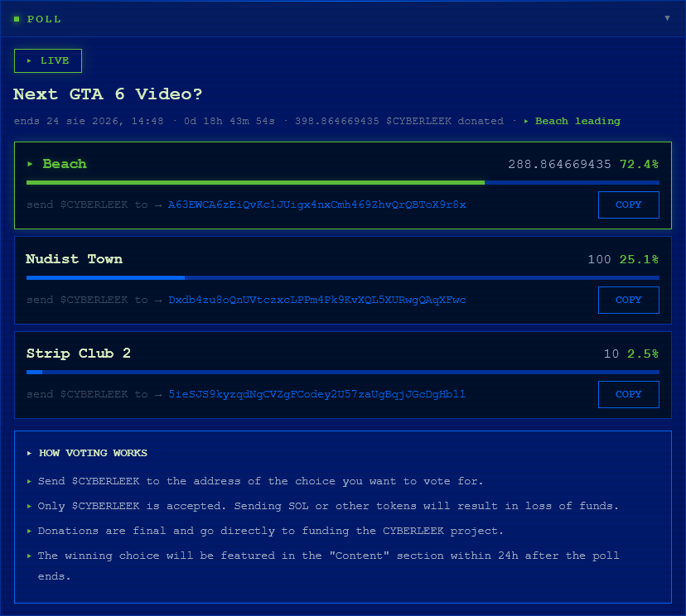Click the 'Beach leading' status text
Image resolution: width=686 pixels, height=616 pixels.
tap(577, 121)
